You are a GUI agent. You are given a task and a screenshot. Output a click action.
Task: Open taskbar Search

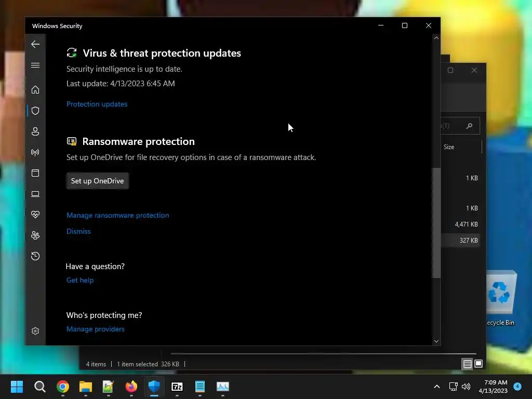click(39, 387)
